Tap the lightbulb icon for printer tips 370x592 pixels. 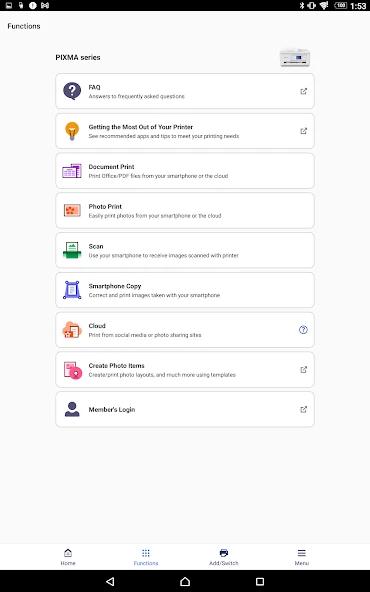(72, 131)
